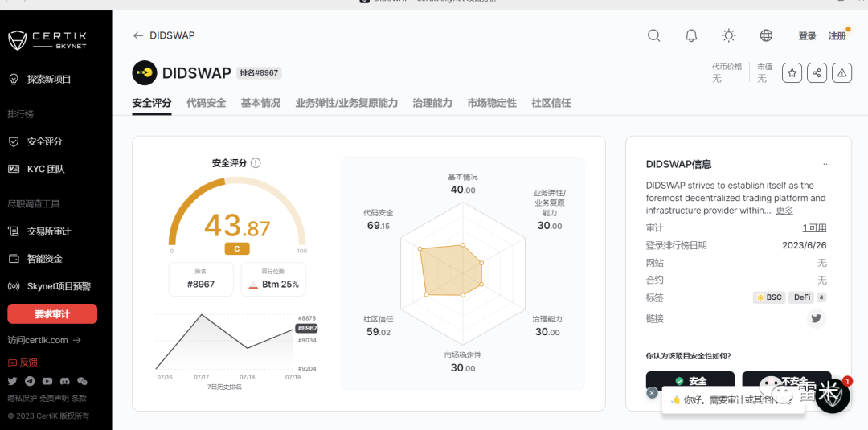Add DIDSWAP to favorites star
868x430 pixels.
(x=792, y=72)
